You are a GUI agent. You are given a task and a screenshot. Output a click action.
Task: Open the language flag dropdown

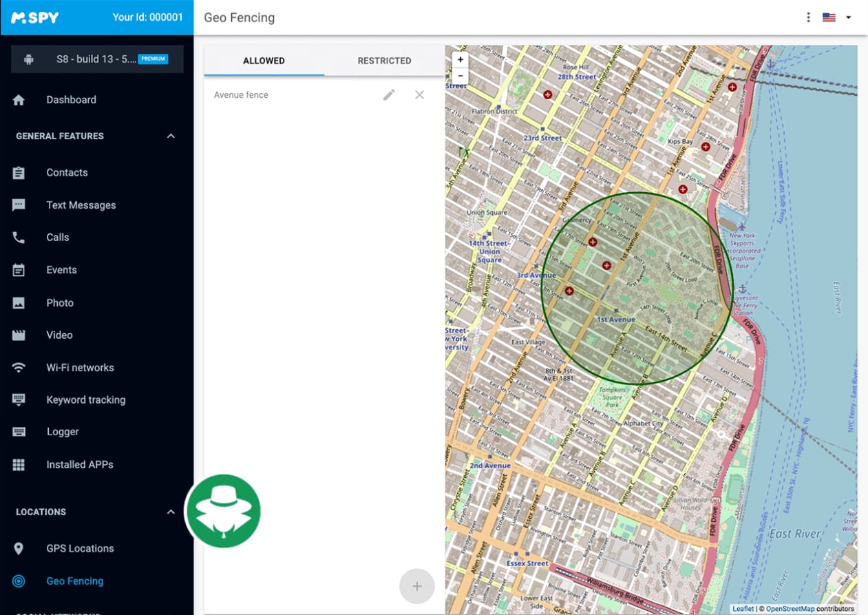[x=836, y=17]
